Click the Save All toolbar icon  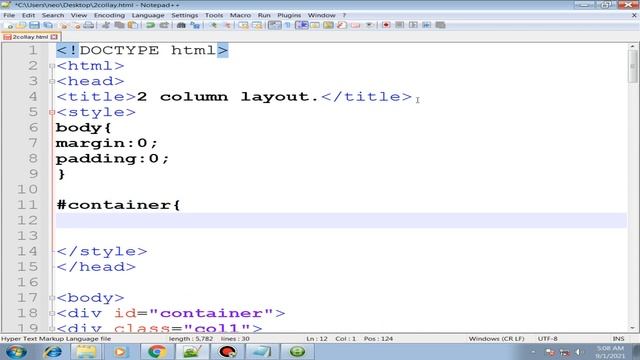click(48, 25)
